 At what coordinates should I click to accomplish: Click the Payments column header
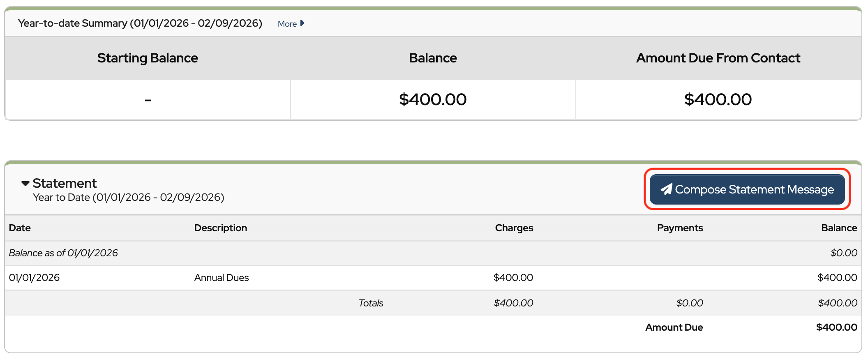[x=680, y=228]
